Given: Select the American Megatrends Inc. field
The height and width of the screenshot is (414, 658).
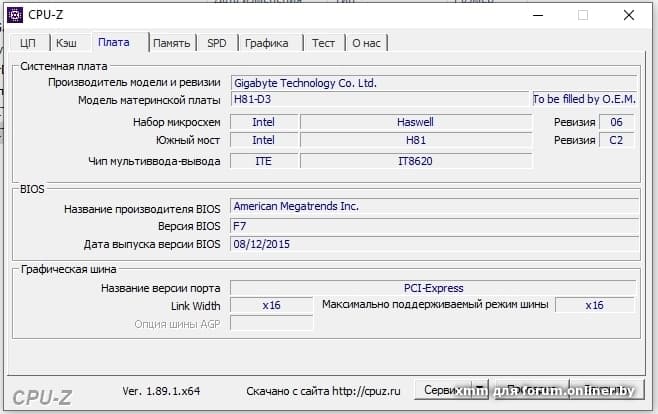Looking at the screenshot, I should 434,206.
